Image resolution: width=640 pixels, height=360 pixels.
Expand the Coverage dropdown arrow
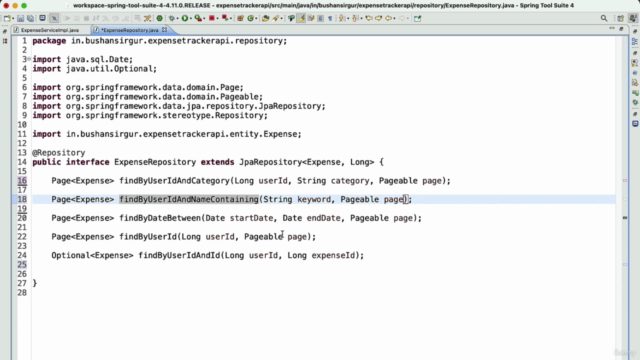click(204, 18)
